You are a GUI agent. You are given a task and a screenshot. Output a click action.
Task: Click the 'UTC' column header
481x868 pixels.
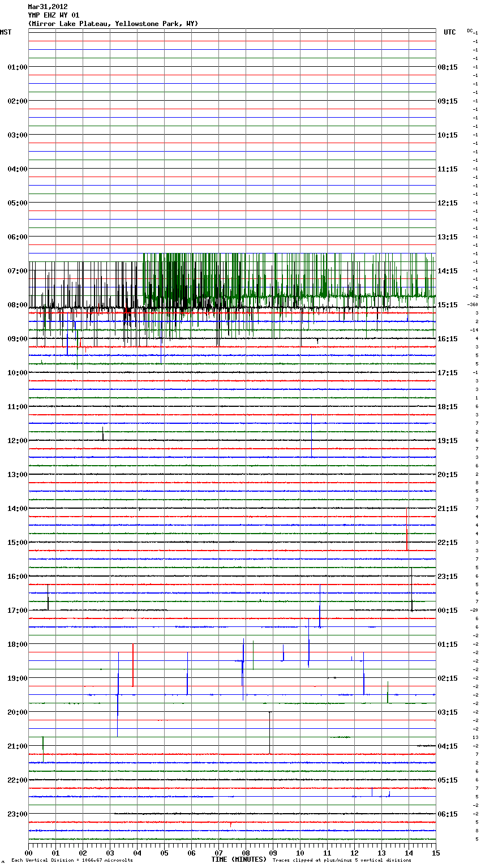(x=449, y=32)
